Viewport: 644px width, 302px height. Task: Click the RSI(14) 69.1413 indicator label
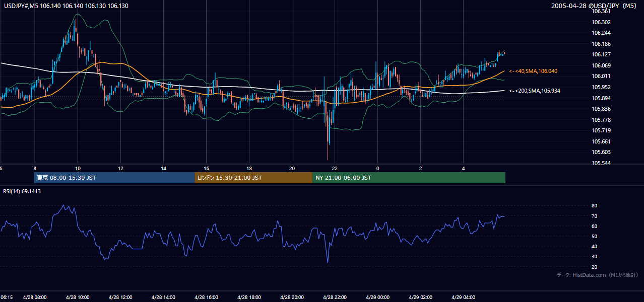pyautogui.click(x=22, y=191)
